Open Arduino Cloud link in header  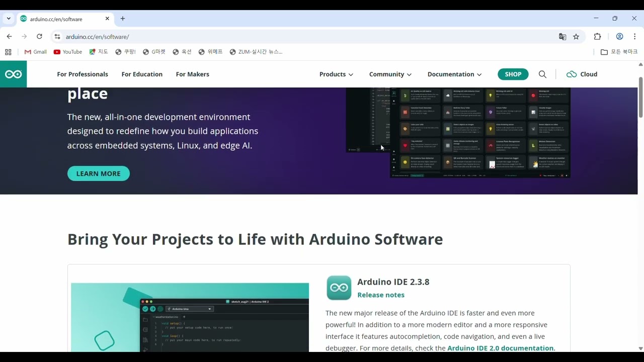(582, 74)
